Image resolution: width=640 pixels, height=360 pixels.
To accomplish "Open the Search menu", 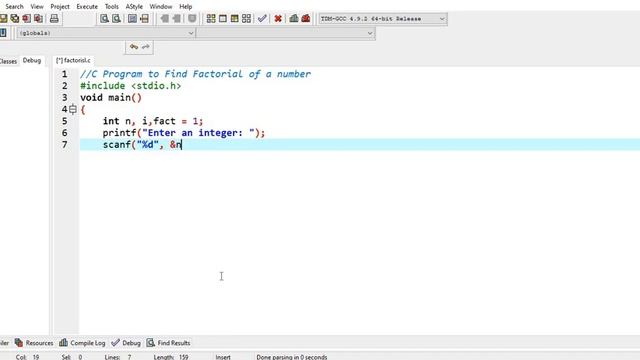I will (x=14, y=7).
